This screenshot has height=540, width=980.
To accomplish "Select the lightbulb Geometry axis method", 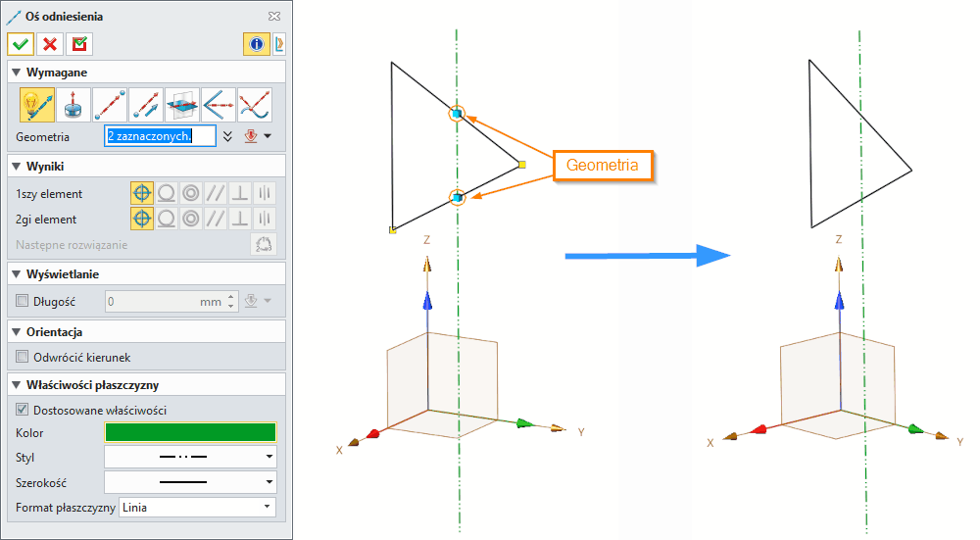I will pos(37,105).
